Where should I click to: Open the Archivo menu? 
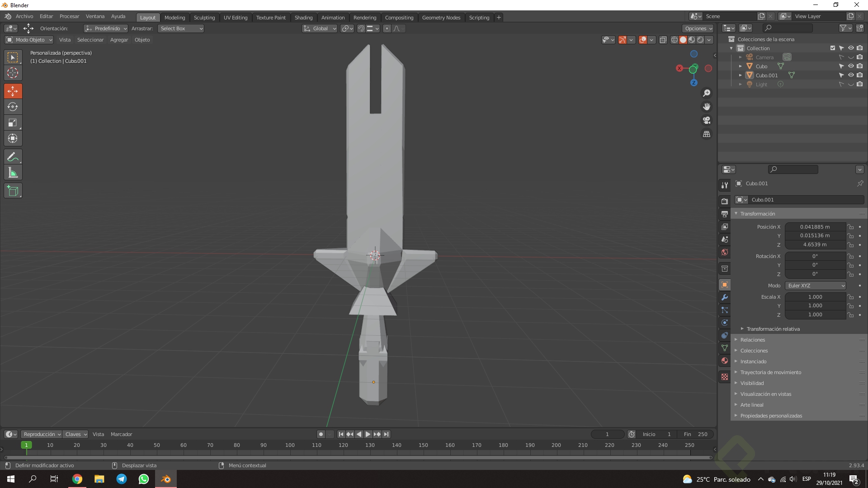click(x=24, y=16)
